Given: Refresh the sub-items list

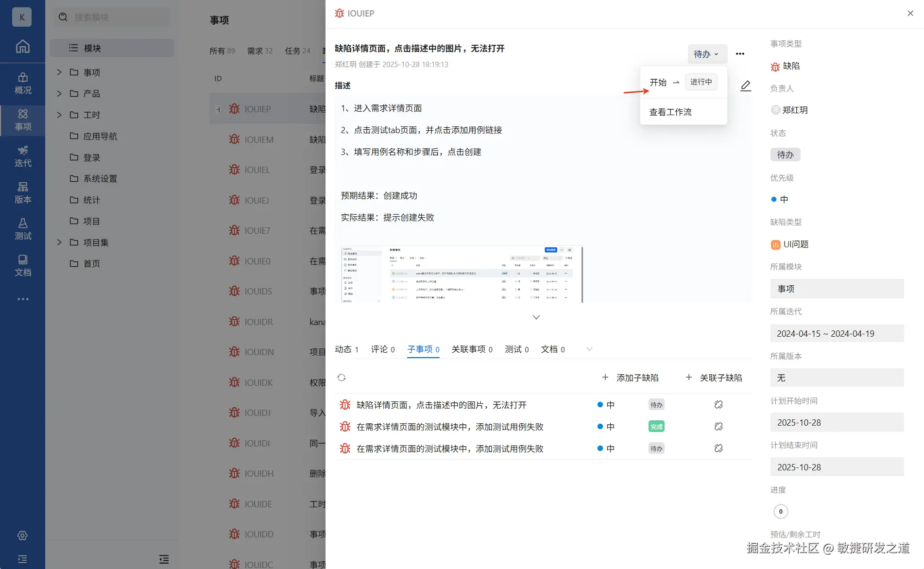Looking at the screenshot, I should pos(342,378).
